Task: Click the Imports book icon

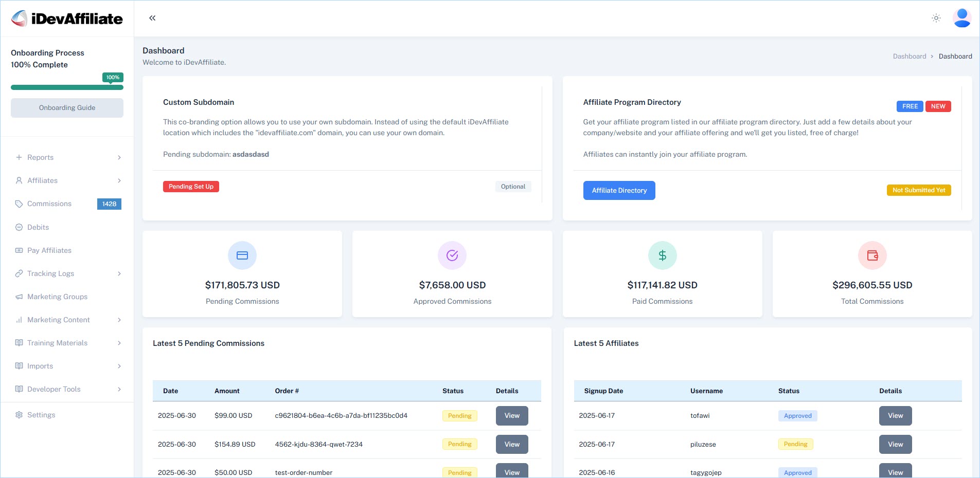Action: point(19,366)
